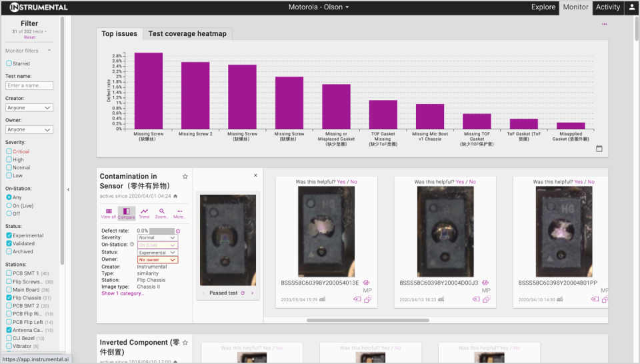The image size is (640, 364).
Task: Open the More options icon
Action: pos(179,213)
